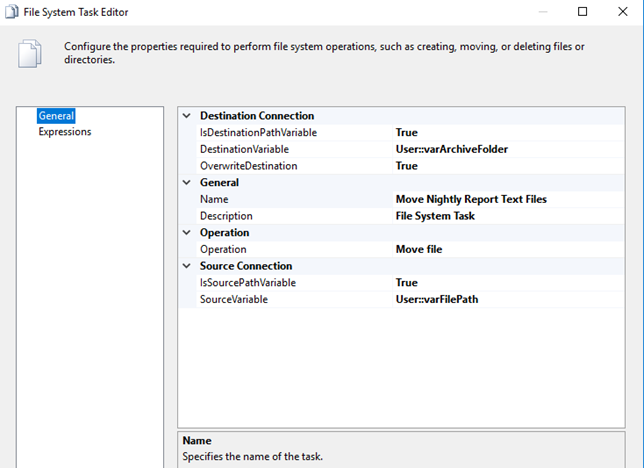The image size is (644, 468).
Task: Select the IsSourcePathVariable True value
Action: (407, 283)
